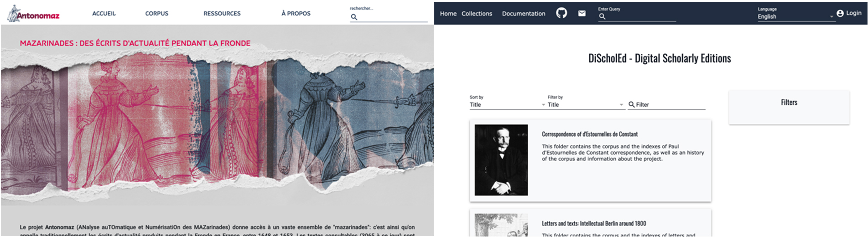Open the À PROPOS menu item
The image size is (868, 237).
click(296, 14)
